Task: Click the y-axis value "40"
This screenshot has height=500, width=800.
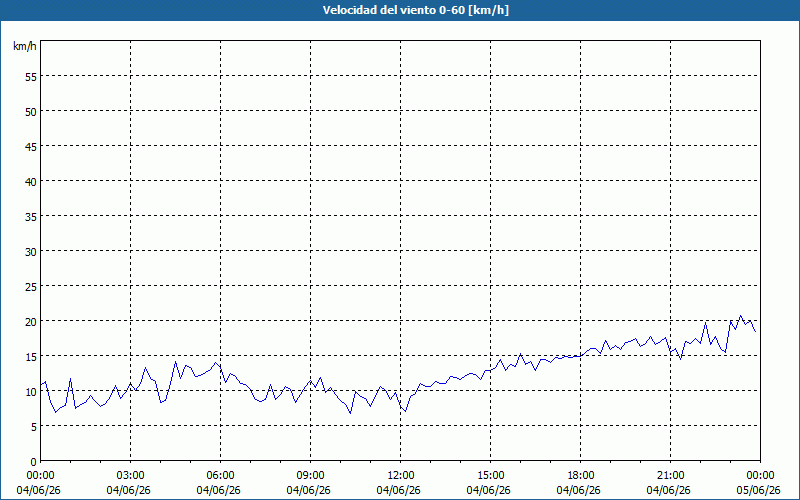Action: [31, 182]
